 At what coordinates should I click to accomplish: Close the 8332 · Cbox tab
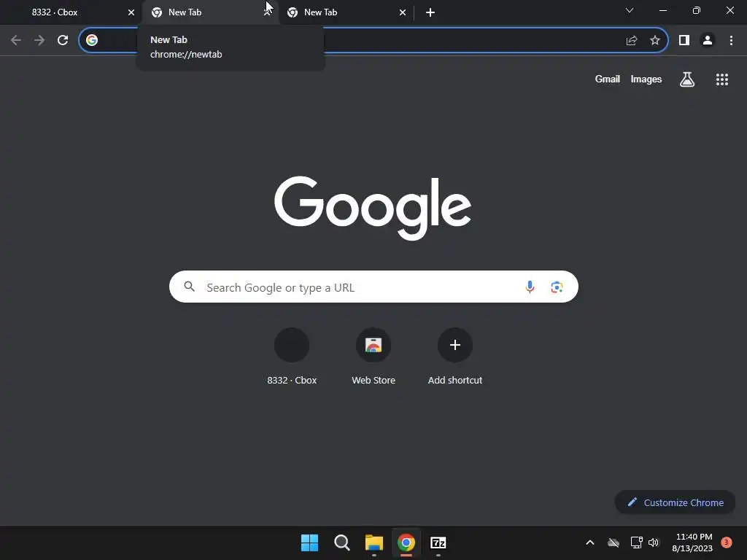(131, 12)
